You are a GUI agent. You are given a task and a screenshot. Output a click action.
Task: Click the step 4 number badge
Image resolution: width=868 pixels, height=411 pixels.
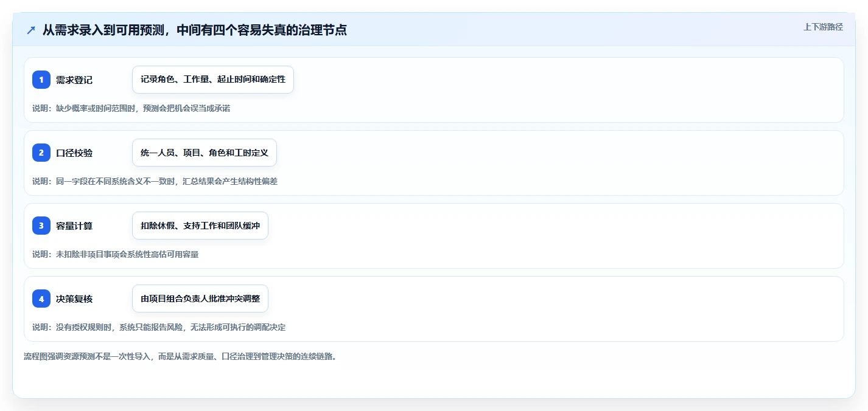click(x=41, y=299)
